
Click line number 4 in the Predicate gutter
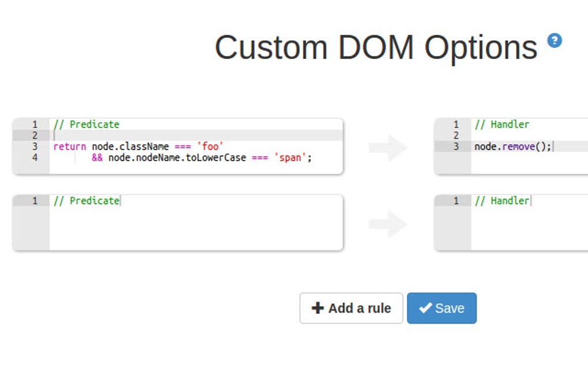(36, 157)
